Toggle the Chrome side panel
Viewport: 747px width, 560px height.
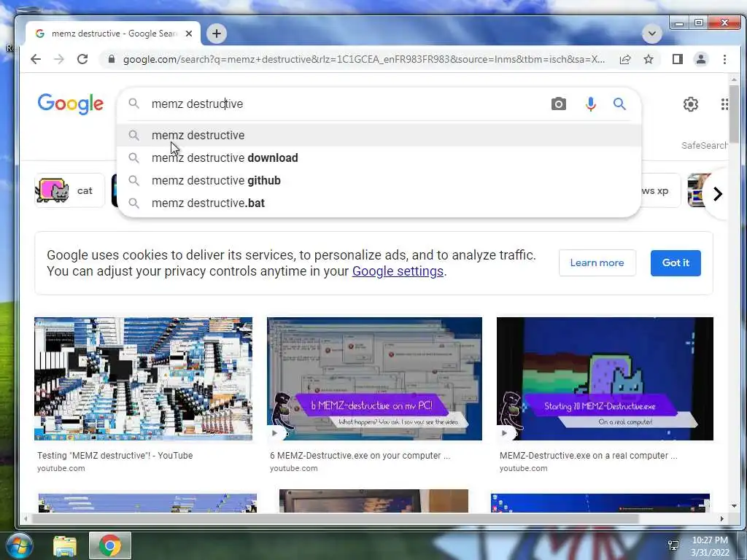coord(678,59)
